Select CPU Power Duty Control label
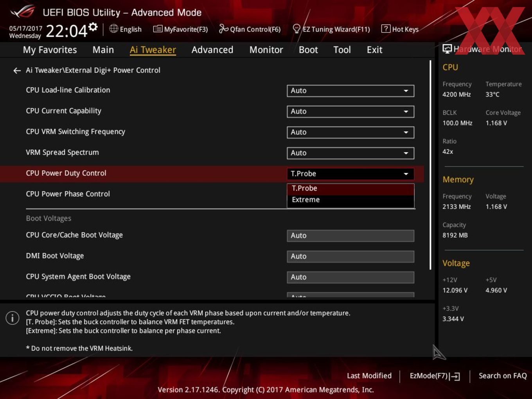 tap(66, 173)
